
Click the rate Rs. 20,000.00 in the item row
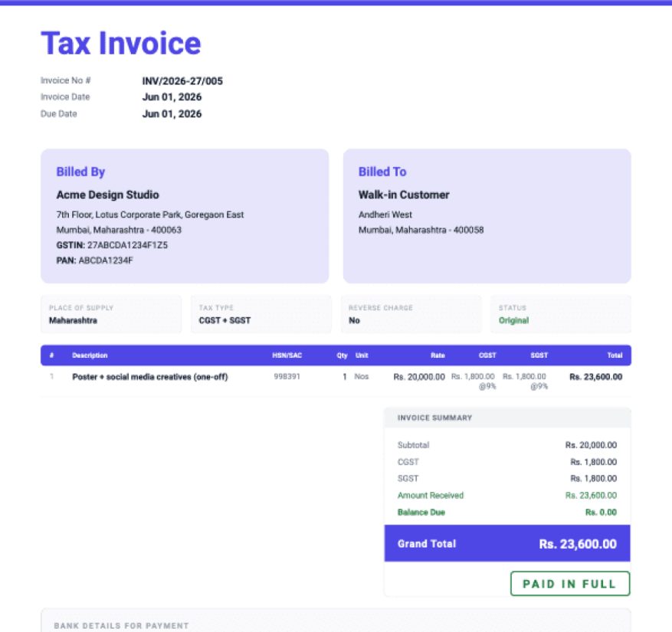point(419,377)
